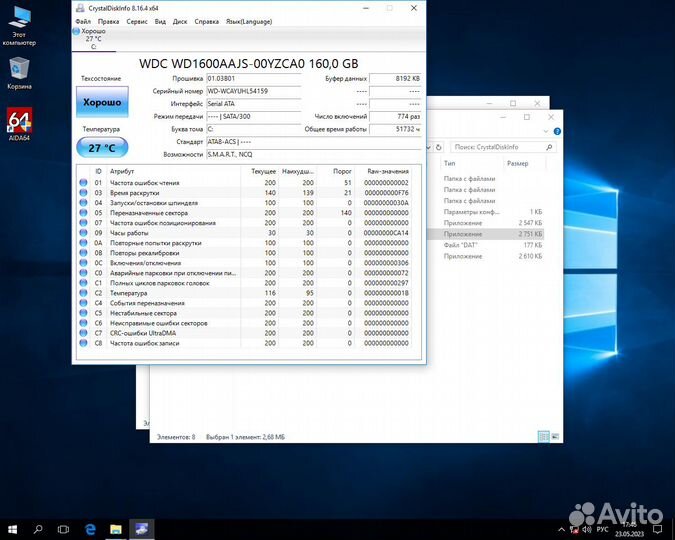Open the Справка menu

[206, 22]
